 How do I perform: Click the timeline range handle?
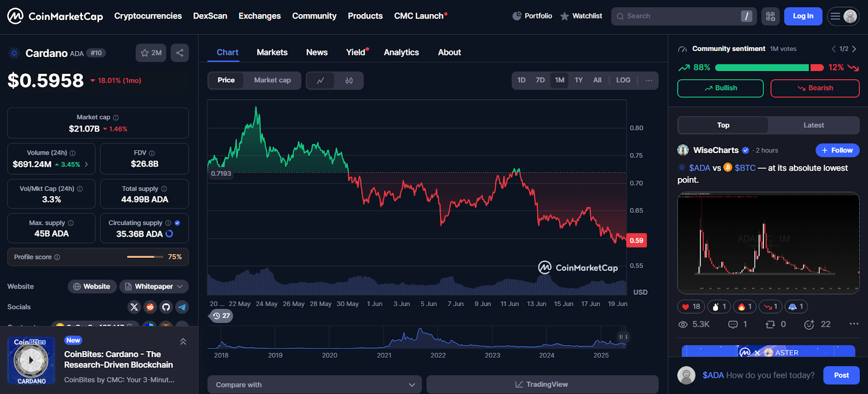pos(623,337)
